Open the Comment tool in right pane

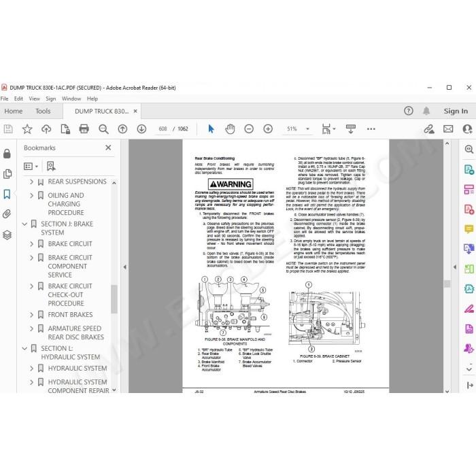click(x=469, y=229)
